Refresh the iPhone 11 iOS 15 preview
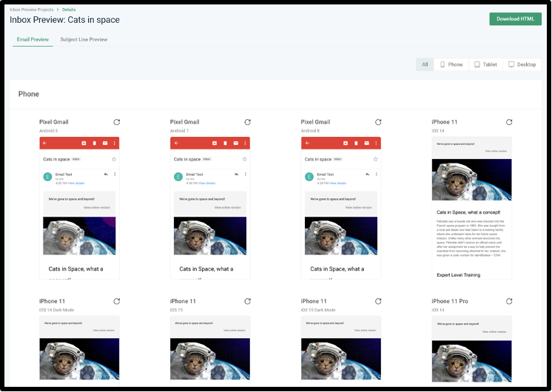Viewport: 552px width, 392px height. pyautogui.click(x=247, y=301)
